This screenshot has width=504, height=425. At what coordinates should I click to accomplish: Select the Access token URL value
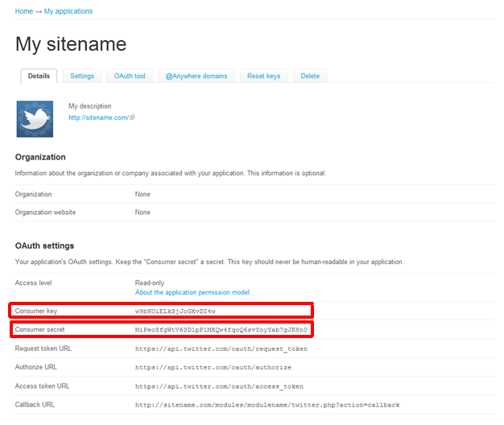pos(219,386)
